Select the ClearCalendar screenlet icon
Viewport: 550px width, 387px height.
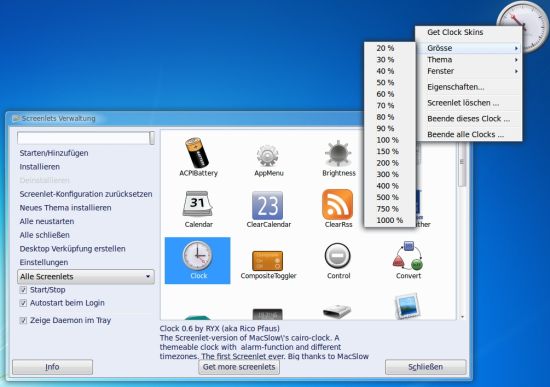click(x=267, y=205)
